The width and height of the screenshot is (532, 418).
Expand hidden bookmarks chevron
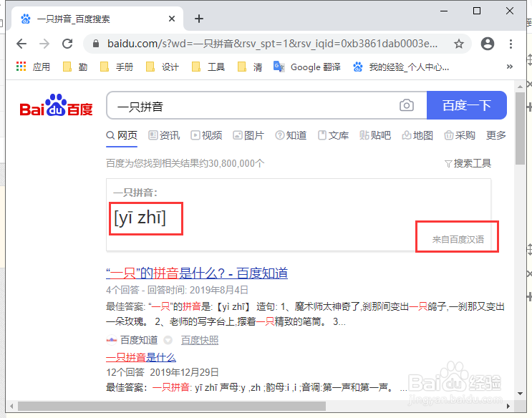pos(509,67)
